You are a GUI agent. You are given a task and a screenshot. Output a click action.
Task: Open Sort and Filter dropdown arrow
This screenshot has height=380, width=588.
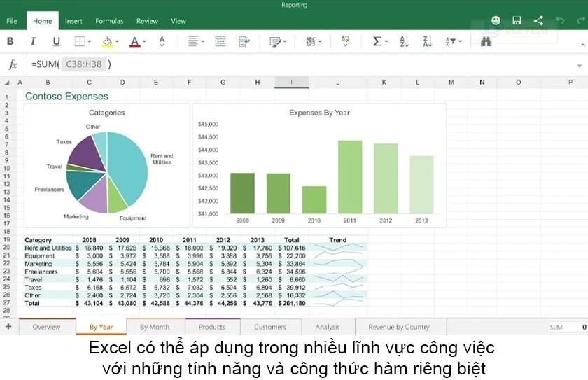pyautogui.click(x=461, y=41)
